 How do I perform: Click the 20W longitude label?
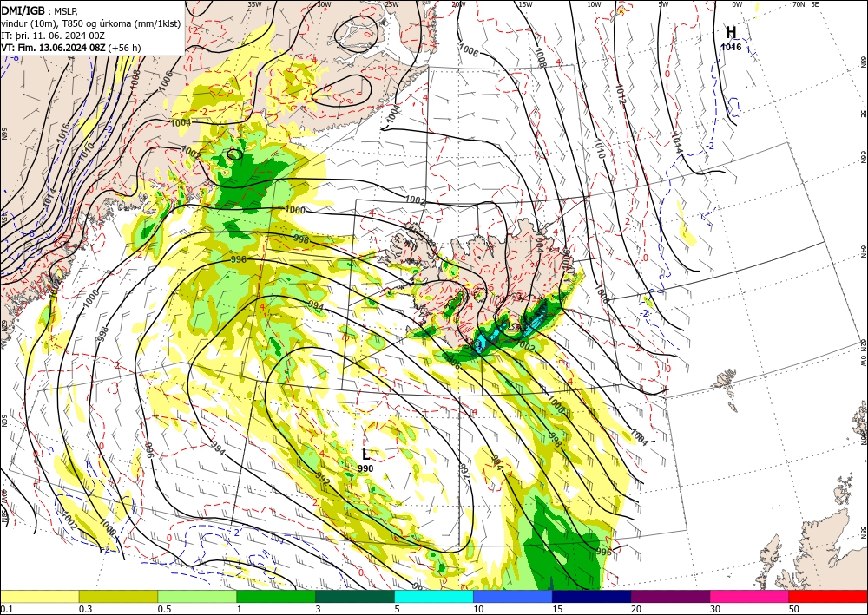(x=458, y=4)
